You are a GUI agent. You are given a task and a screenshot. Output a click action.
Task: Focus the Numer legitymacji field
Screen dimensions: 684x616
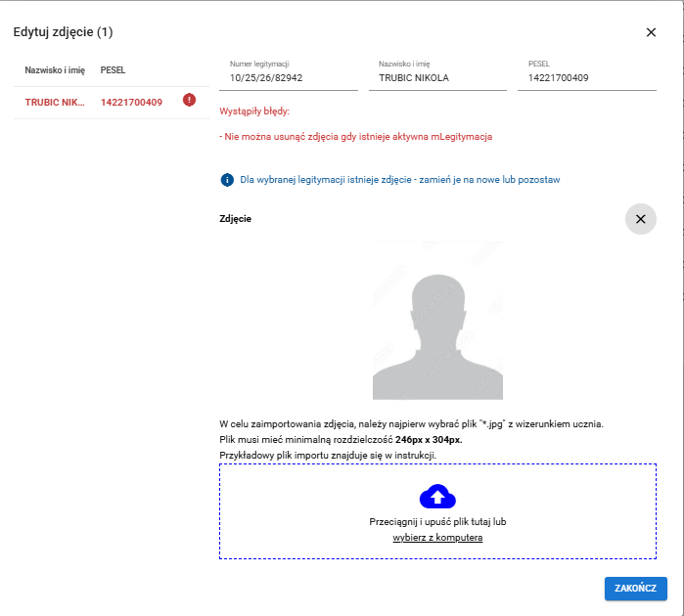288,77
